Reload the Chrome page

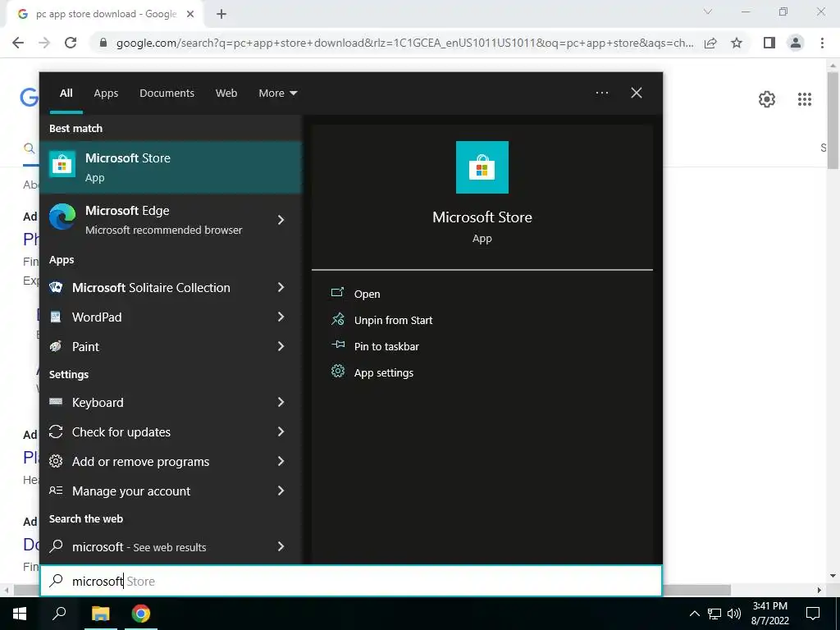[x=71, y=43]
